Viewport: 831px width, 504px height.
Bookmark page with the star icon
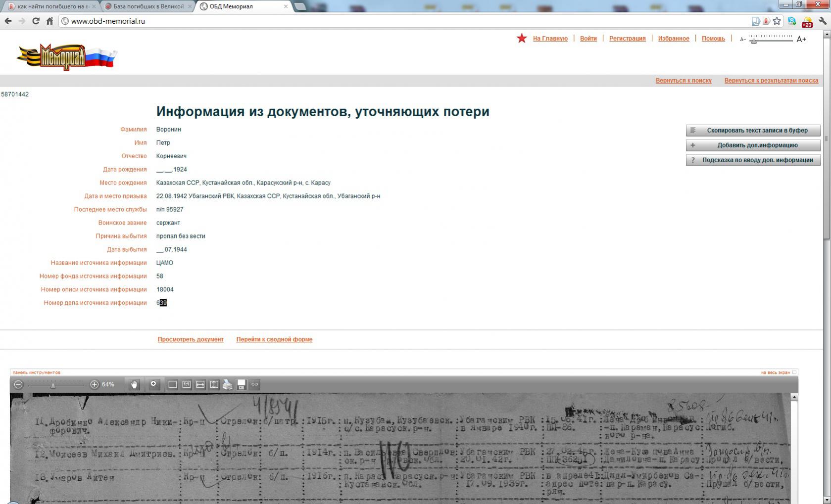tap(777, 21)
